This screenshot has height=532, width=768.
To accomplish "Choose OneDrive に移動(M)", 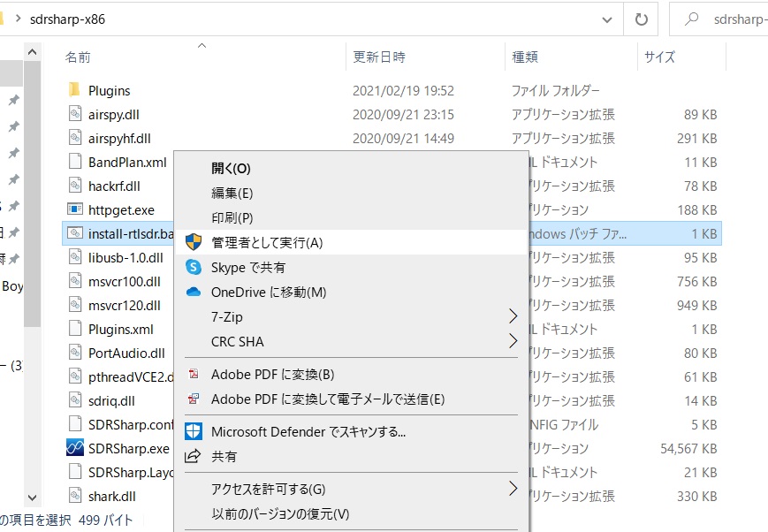I will pyautogui.click(x=351, y=292).
